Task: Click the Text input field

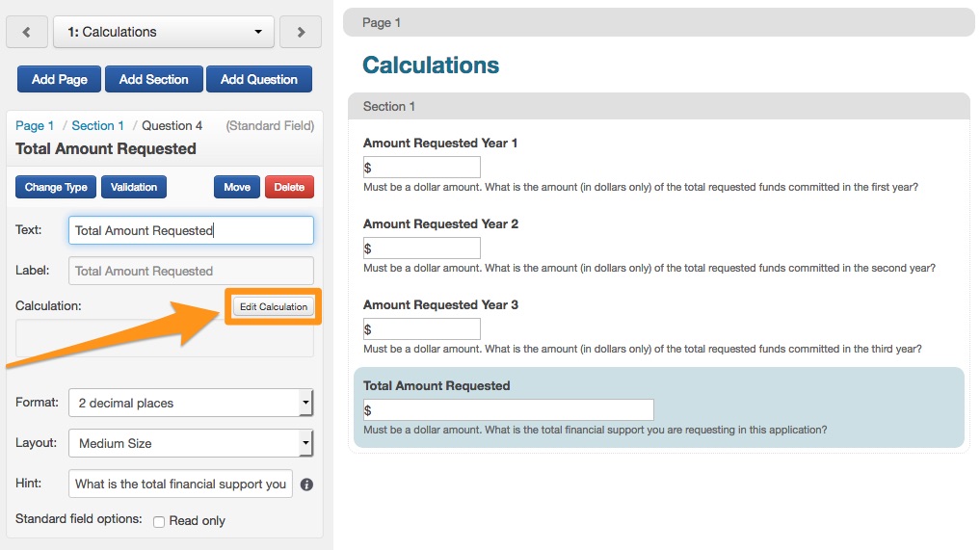Action: coord(191,230)
